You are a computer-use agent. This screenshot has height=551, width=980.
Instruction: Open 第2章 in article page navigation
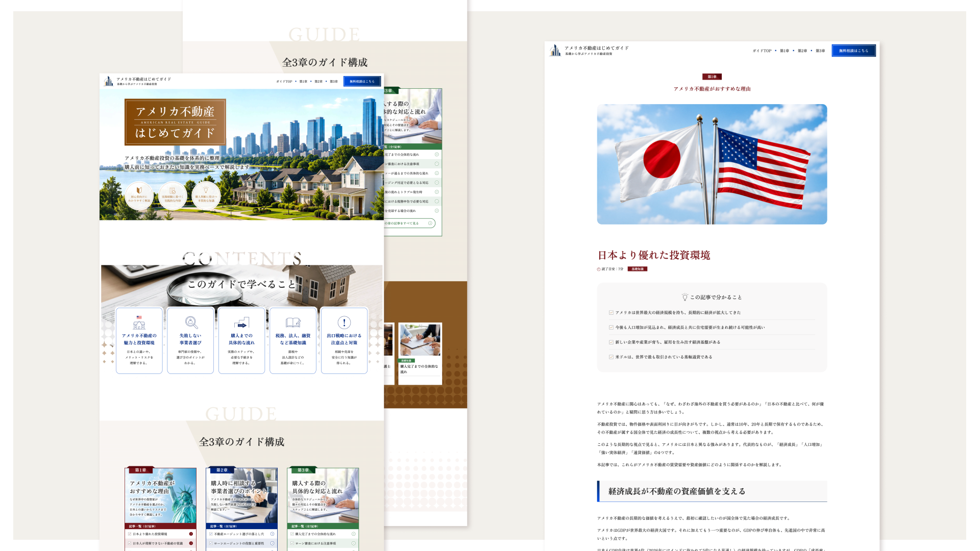tap(802, 51)
